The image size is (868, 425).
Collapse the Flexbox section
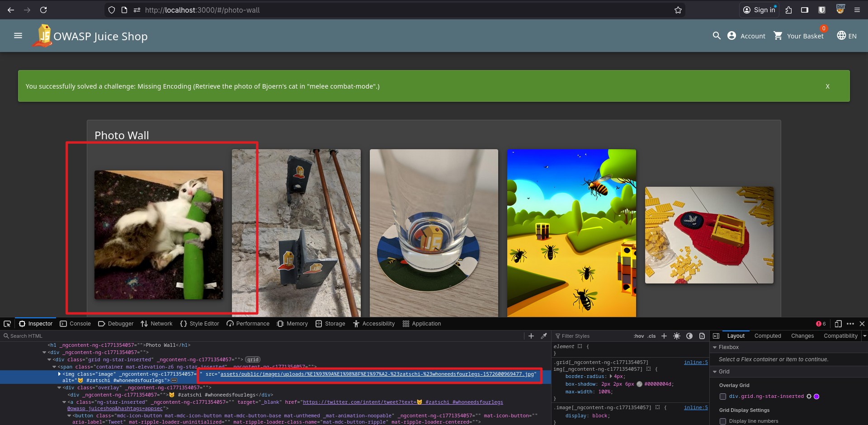715,347
